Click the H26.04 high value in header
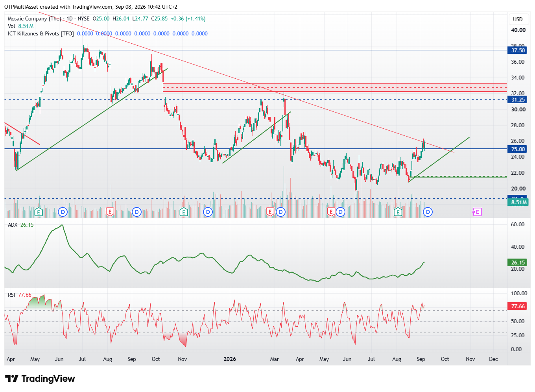 pos(121,18)
